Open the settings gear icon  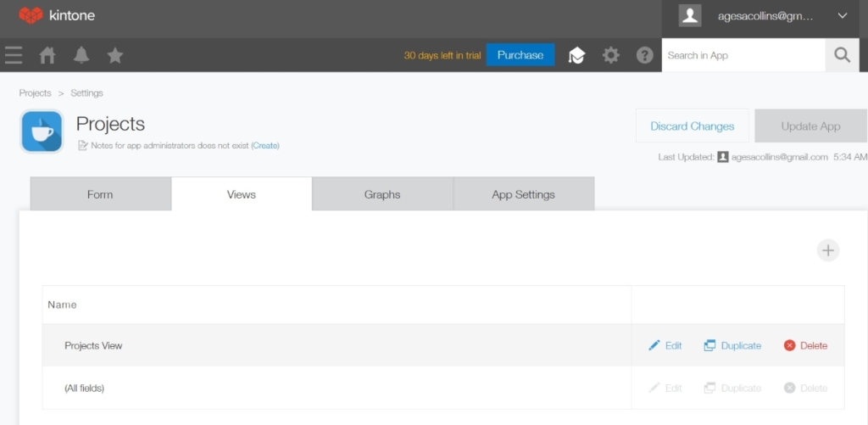[610, 55]
